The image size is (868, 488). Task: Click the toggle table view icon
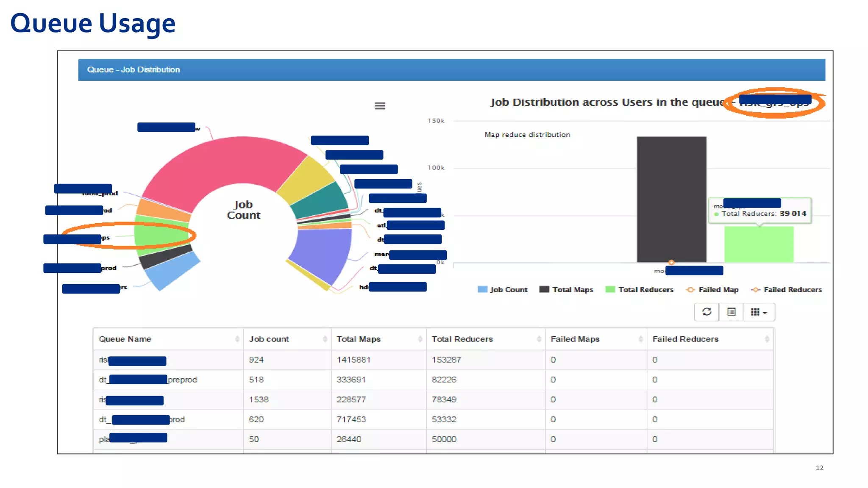click(731, 312)
